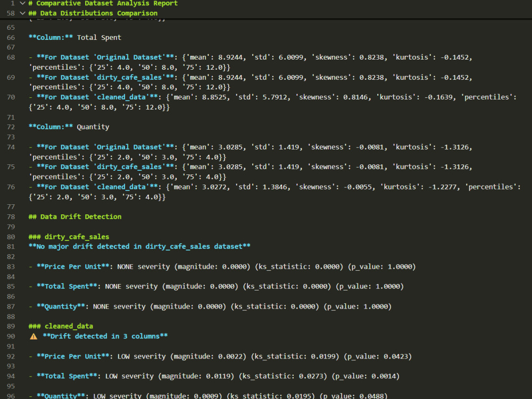Click 'Total Spent' LOW severity line
The height and width of the screenshot is (399, 532).
coord(214,376)
